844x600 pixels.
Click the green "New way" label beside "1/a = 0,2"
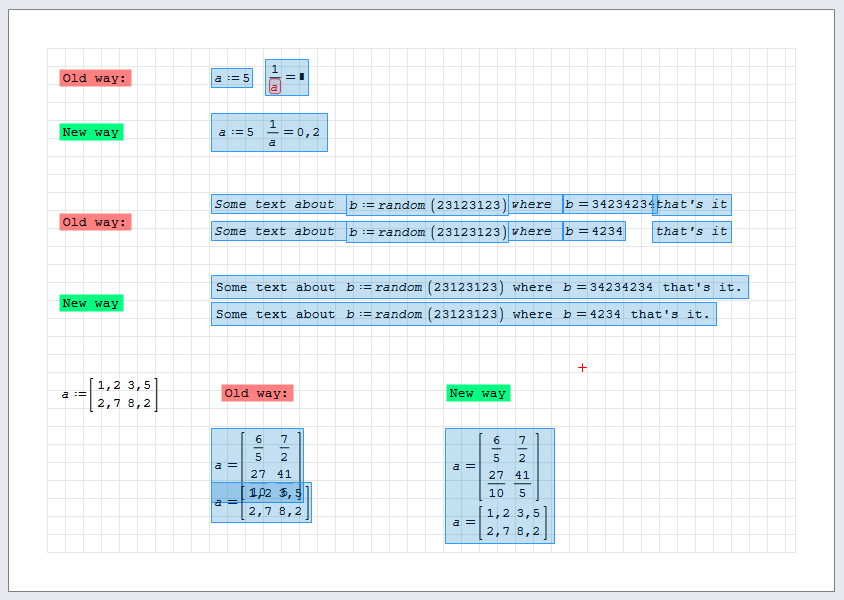click(x=91, y=132)
